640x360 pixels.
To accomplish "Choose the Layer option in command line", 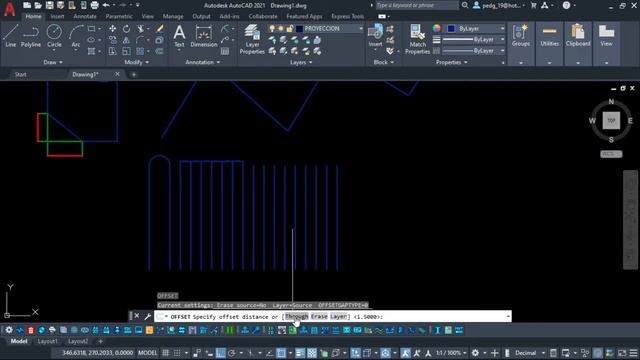I will pyautogui.click(x=338, y=316).
